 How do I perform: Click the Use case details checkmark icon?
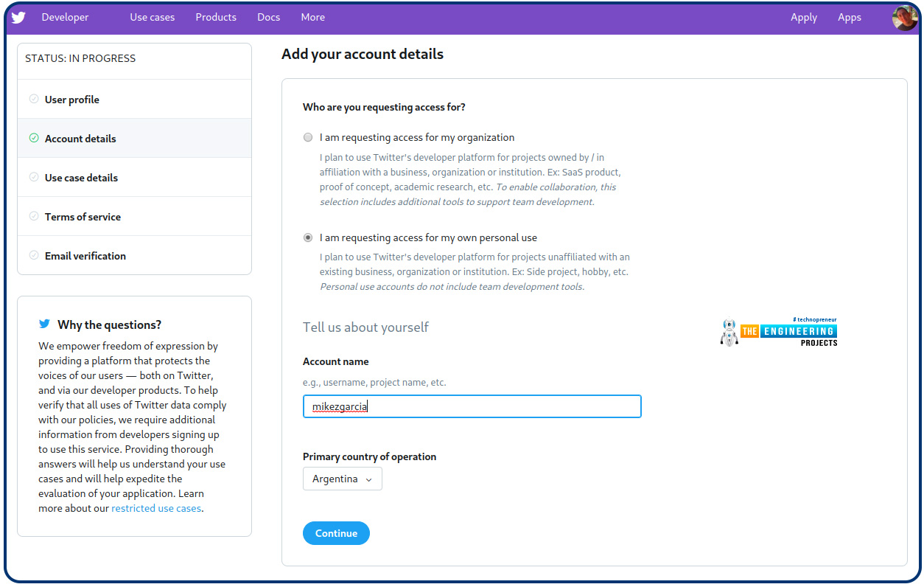(x=34, y=177)
